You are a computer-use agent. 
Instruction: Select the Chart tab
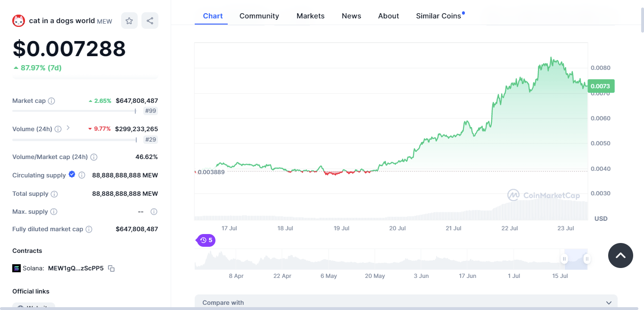213,16
